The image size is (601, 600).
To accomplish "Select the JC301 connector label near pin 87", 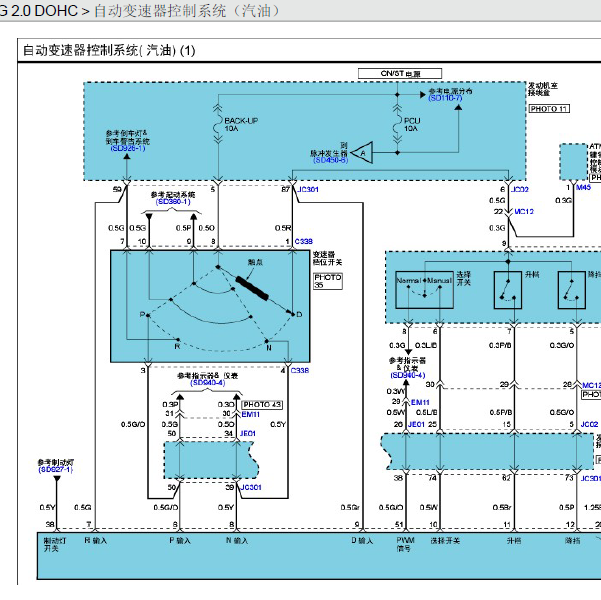I will [x=308, y=189].
